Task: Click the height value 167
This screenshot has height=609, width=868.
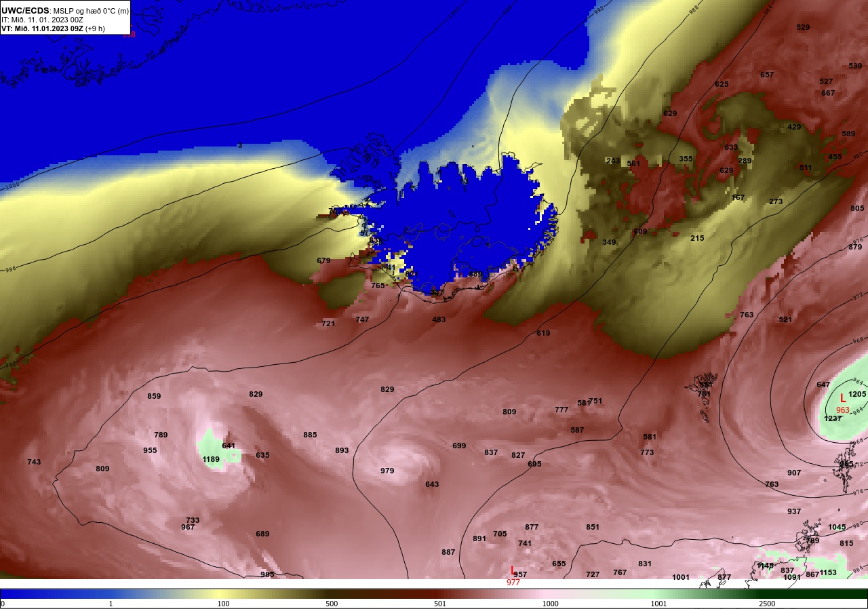Action: (738, 197)
